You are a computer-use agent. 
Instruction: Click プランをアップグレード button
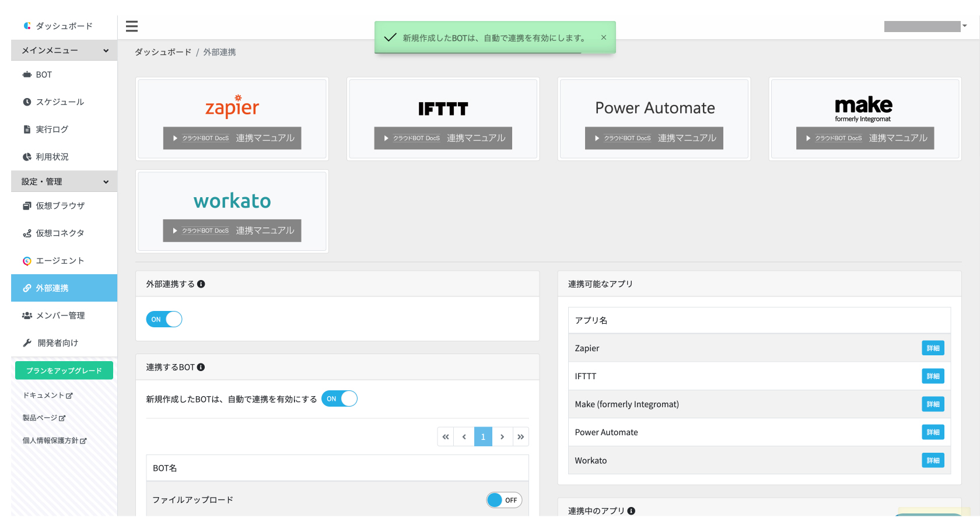(x=64, y=370)
